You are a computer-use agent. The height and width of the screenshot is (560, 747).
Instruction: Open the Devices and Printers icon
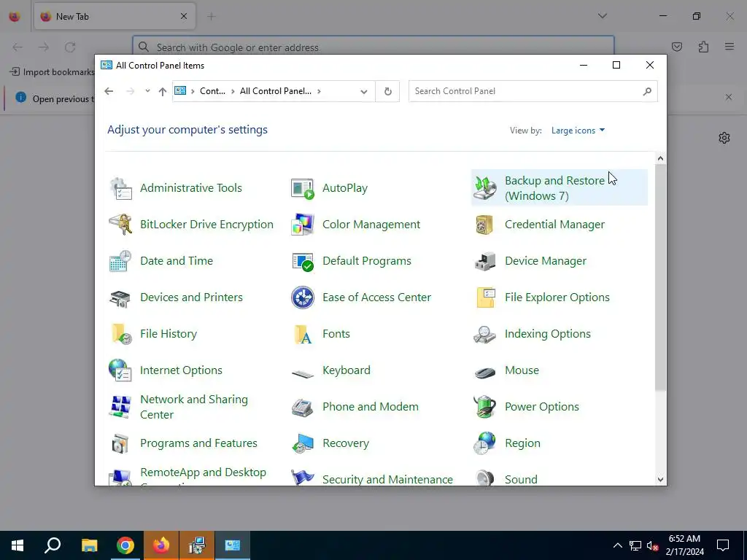(x=120, y=297)
